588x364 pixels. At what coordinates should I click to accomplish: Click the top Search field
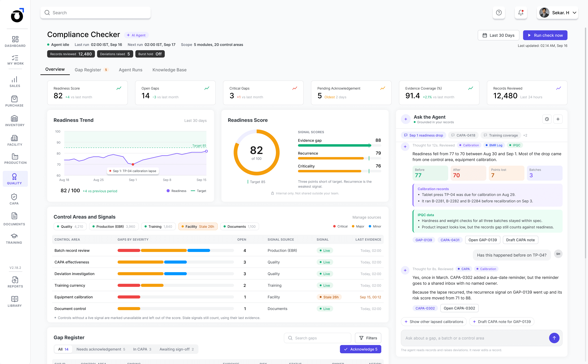click(x=95, y=13)
